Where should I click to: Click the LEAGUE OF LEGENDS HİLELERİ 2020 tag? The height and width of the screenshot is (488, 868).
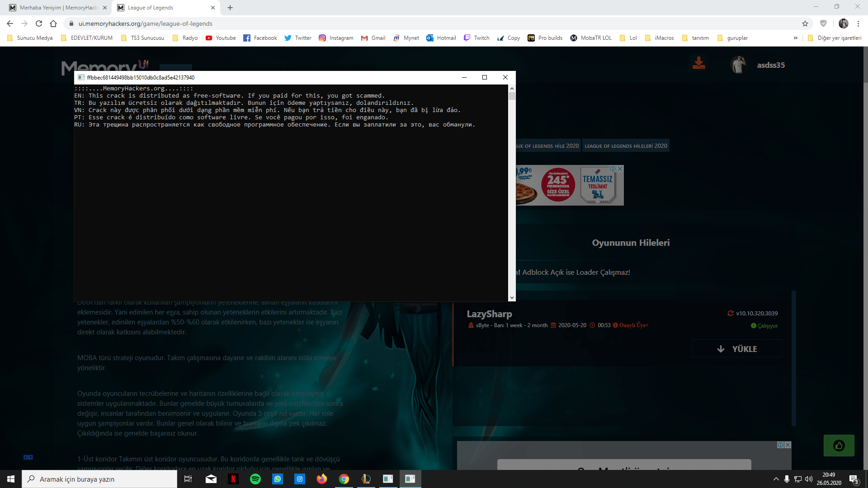tap(626, 146)
